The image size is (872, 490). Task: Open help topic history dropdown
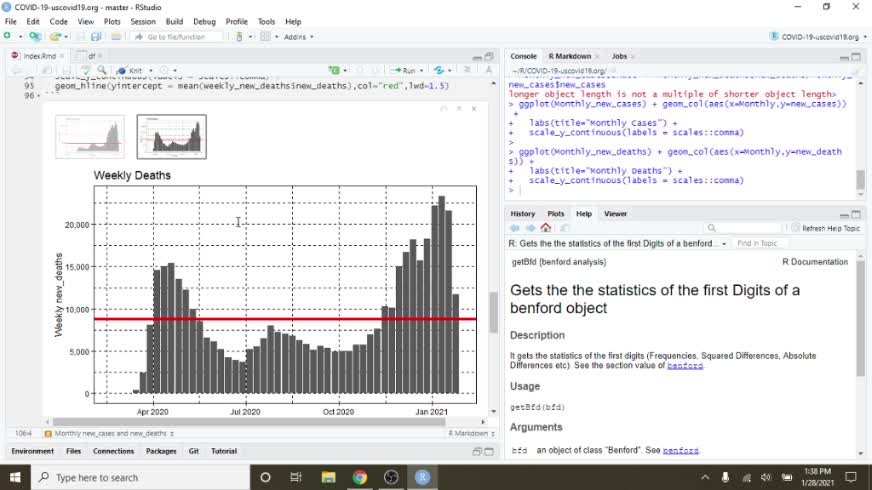click(x=724, y=244)
